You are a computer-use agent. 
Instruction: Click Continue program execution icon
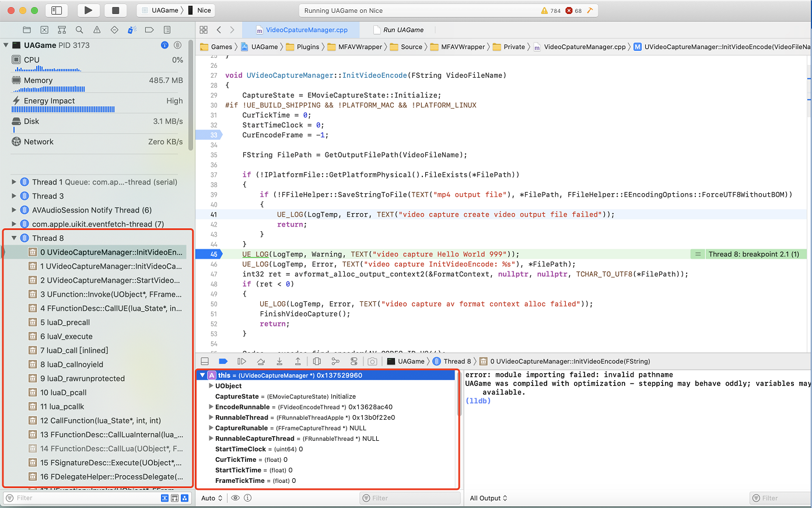pyautogui.click(x=242, y=361)
